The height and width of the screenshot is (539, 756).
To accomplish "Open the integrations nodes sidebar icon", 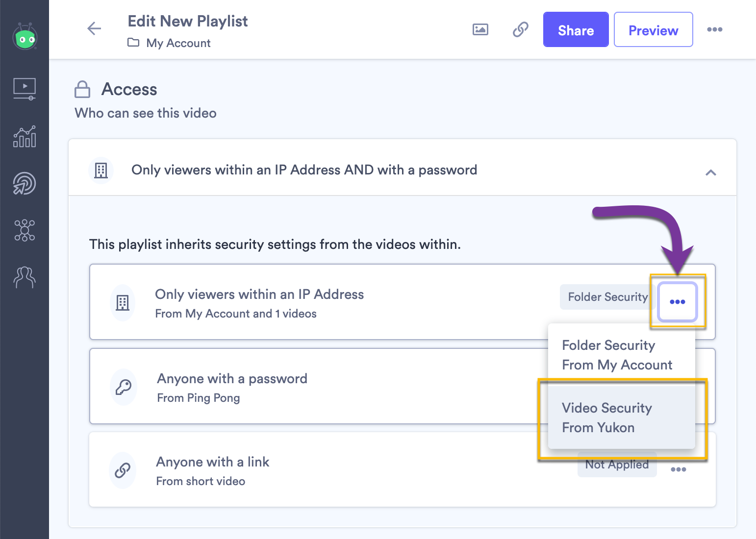I will tap(25, 230).
